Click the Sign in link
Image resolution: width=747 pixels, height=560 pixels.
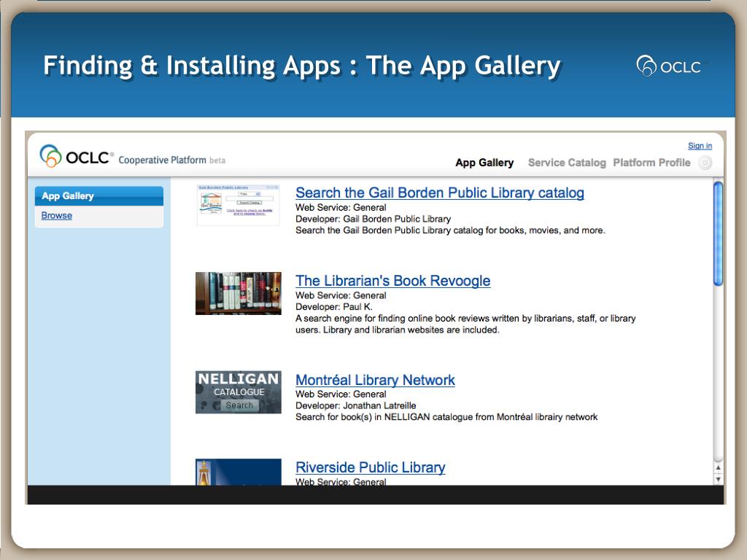point(700,146)
